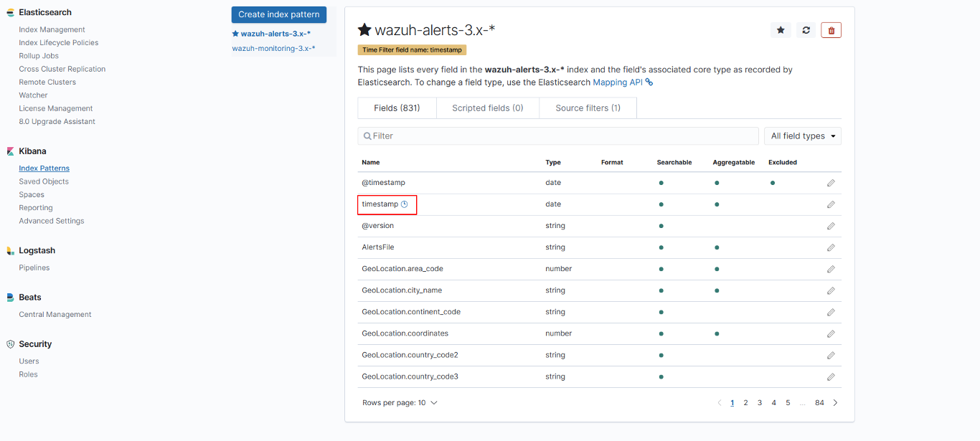Click the clock icon beside timestamp
980x441 pixels.
405,204
